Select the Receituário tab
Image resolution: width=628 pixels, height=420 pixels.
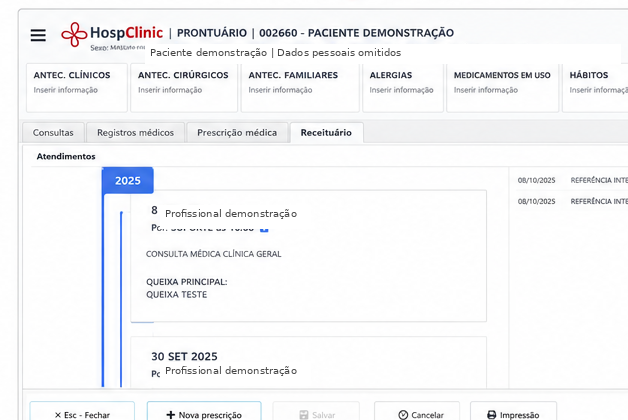click(x=326, y=133)
